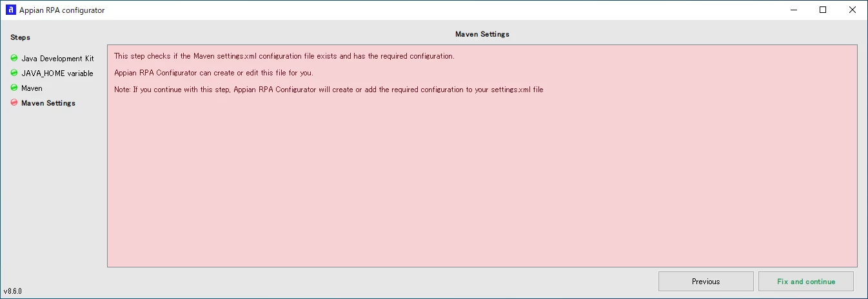
Task: Click the Maven Settings heading text
Action: [482, 34]
